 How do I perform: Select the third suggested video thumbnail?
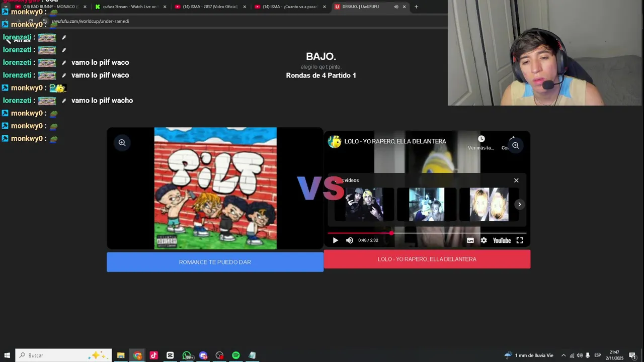(489, 205)
